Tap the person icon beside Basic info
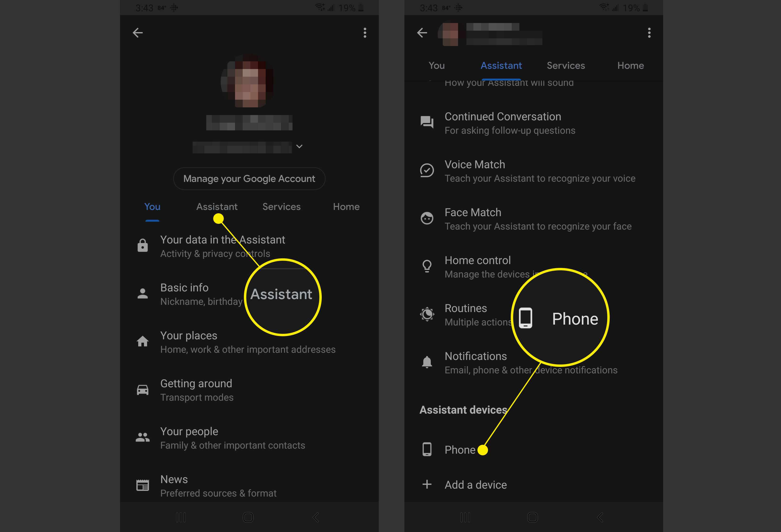This screenshot has width=781, height=532. (x=143, y=294)
